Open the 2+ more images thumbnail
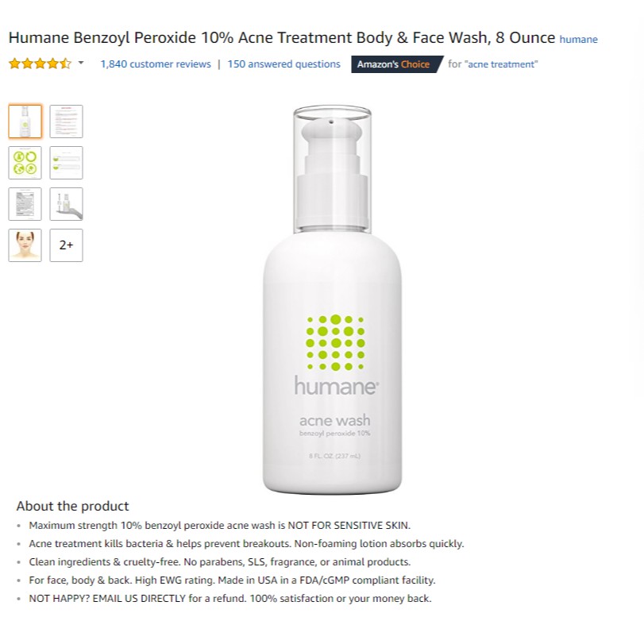The height and width of the screenshot is (644, 644). (x=66, y=245)
